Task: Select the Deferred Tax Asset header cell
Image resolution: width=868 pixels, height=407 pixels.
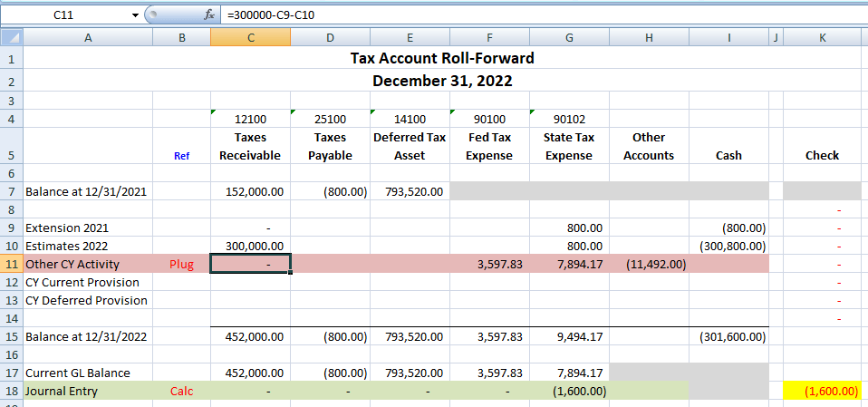Action: tap(410, 146)
